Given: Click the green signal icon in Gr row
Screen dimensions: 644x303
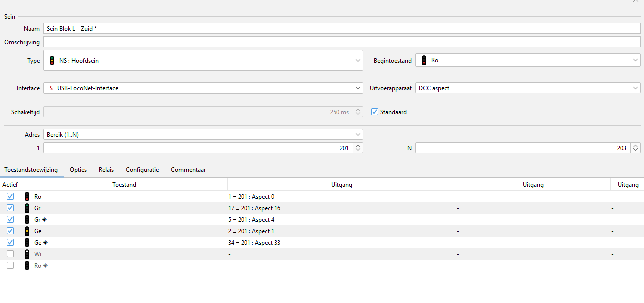Looking at the screenshot, I should point(27,208).
